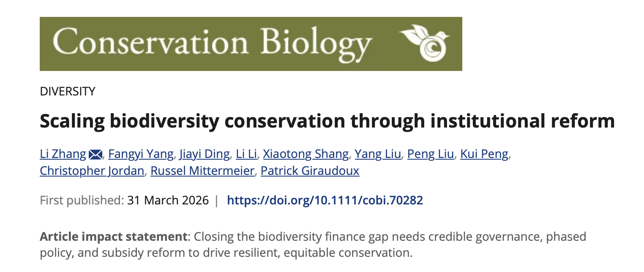Click the Yang Liu author name
Viewport: 644px width, 272px height.
tap(378, 155)
